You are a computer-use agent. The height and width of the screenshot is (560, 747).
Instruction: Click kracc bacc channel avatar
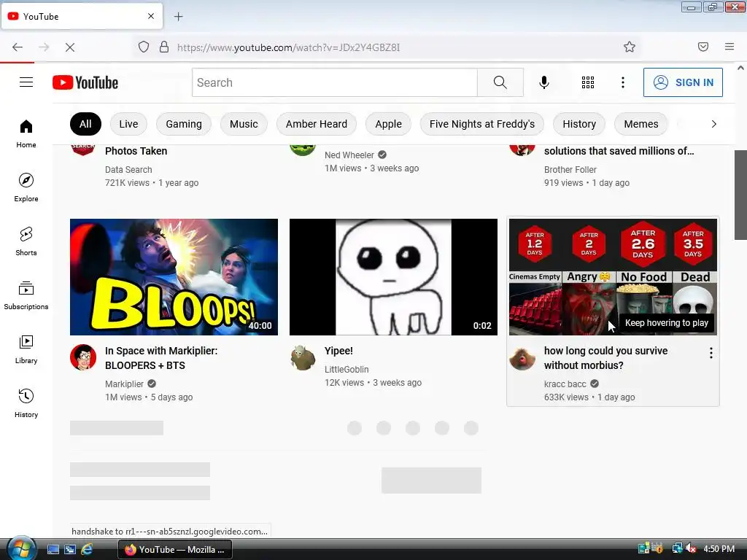click(x=522, y=357)
